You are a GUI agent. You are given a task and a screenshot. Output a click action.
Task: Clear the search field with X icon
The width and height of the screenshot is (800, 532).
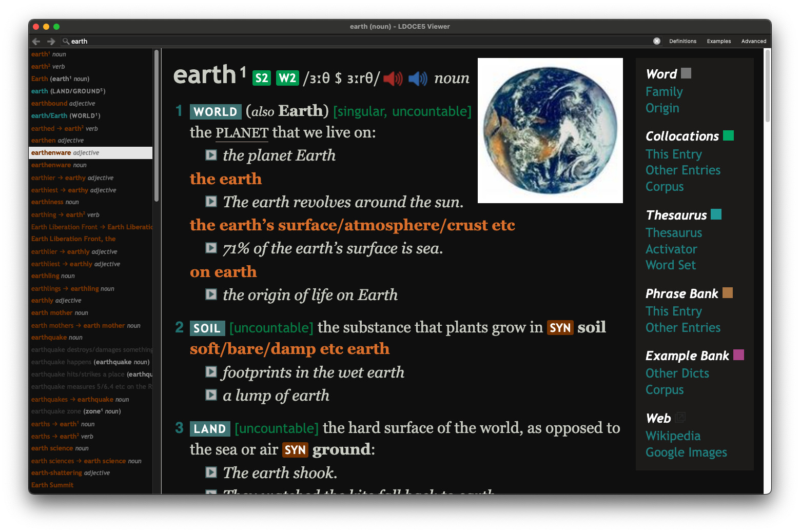[656, 41]
